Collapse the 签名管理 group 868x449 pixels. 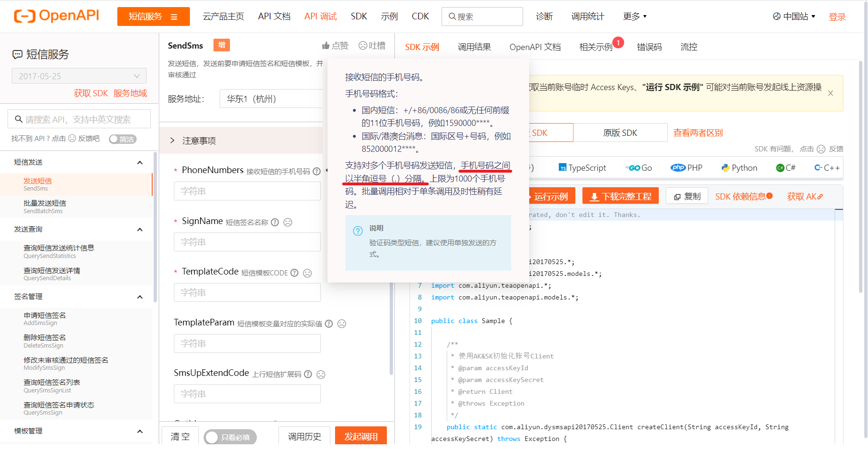click(x=139, y=297)
